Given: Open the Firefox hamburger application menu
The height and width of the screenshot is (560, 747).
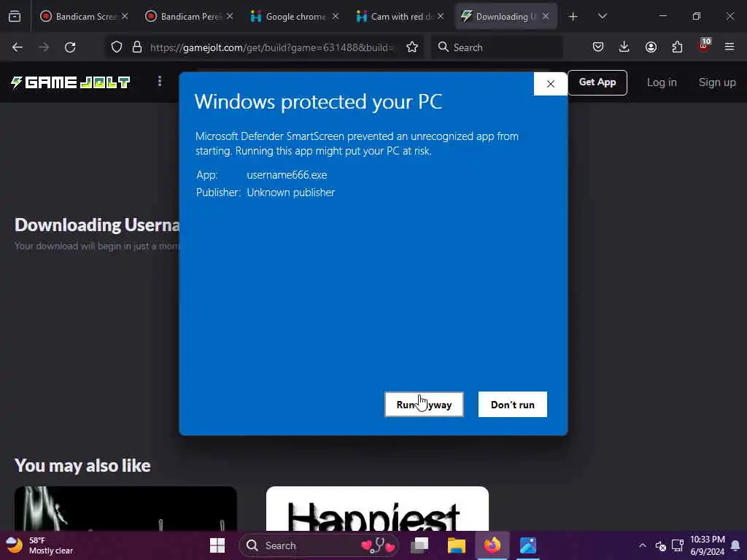Looking at the screenshot, I should point(729,47).
